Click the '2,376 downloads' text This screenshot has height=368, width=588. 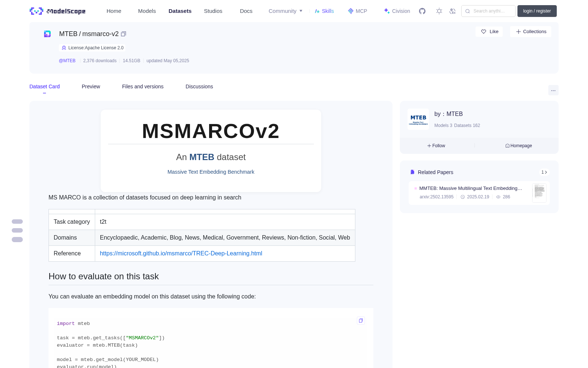tap(100, 61)
